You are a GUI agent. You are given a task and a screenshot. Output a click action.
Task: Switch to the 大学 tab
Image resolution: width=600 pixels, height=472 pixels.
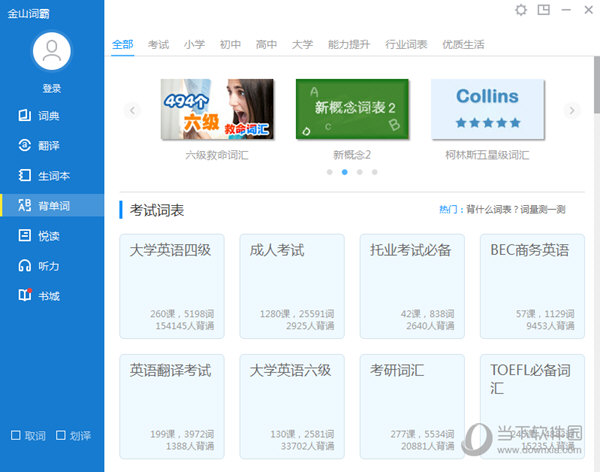pos(302,44)
